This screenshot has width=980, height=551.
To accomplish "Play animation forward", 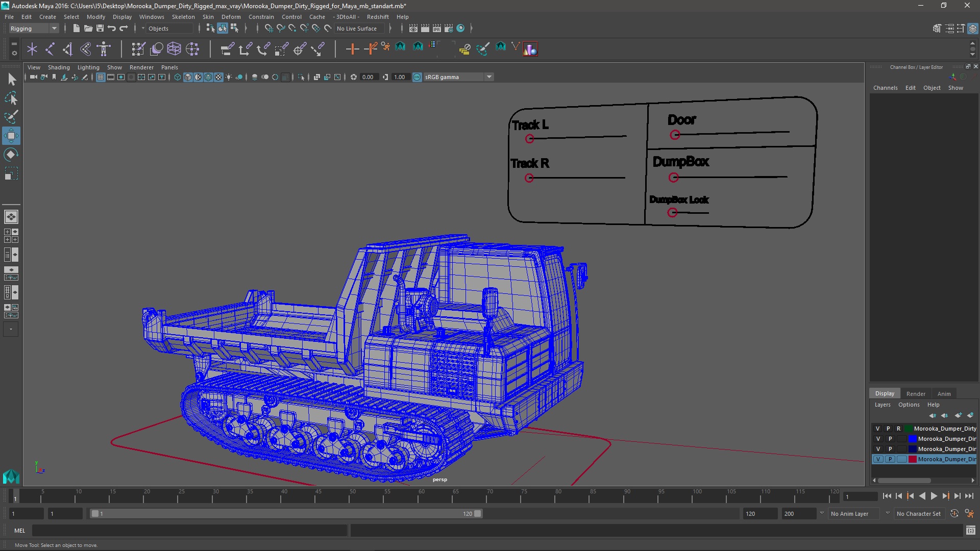I will (x=934, y=496).
